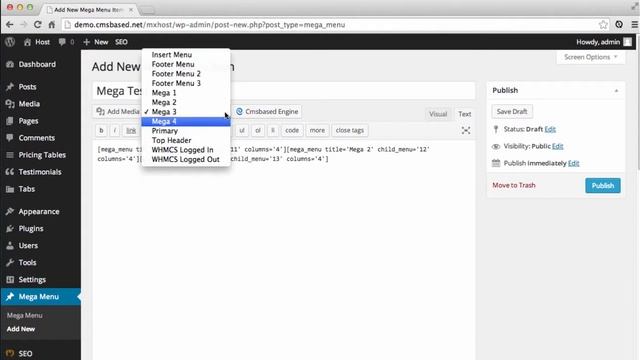Click Add New submenu item
Image resolution: width=640 pixels, height=360 pixels.
pos(21,329)
